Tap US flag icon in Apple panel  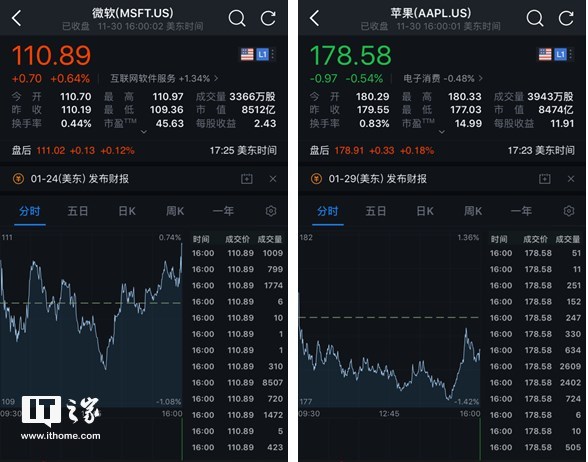[x=545, y=54]
